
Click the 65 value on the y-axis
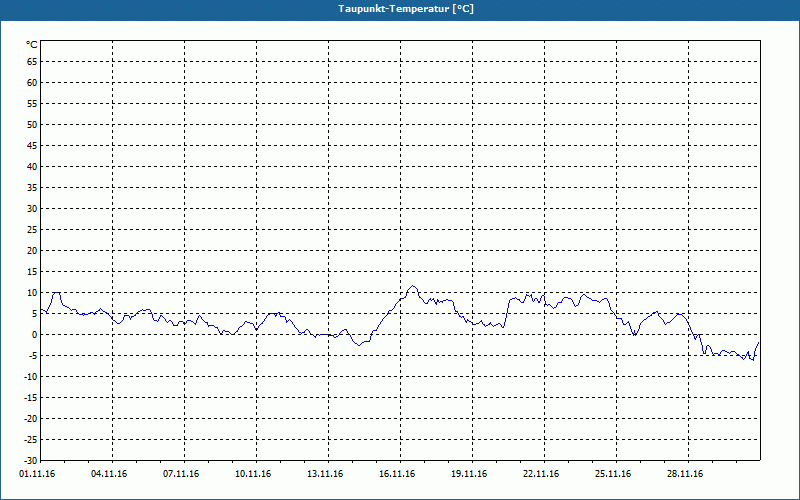coord(32,62)
